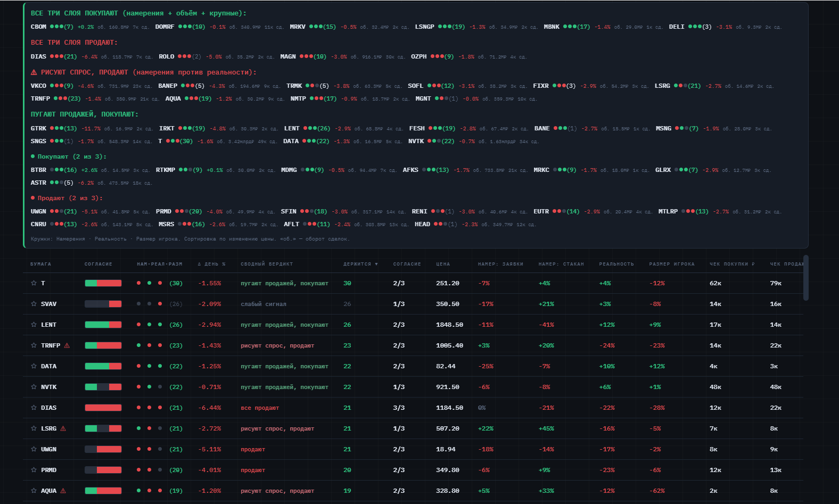839x504 pixels.
Task: Click the star icon on the AQUA row
Action: [x=34, y=491]
